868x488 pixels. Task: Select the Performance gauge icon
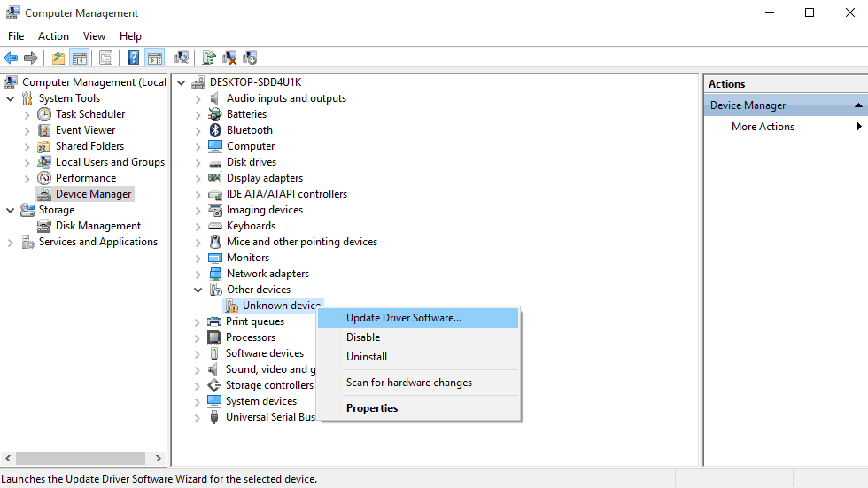pos(44,178)
